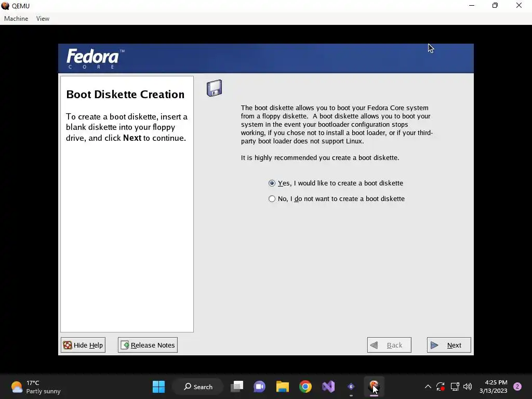Screen dimensions: 532x399
Task: Restore down the QEMU window
Action: tap(495, 5)
